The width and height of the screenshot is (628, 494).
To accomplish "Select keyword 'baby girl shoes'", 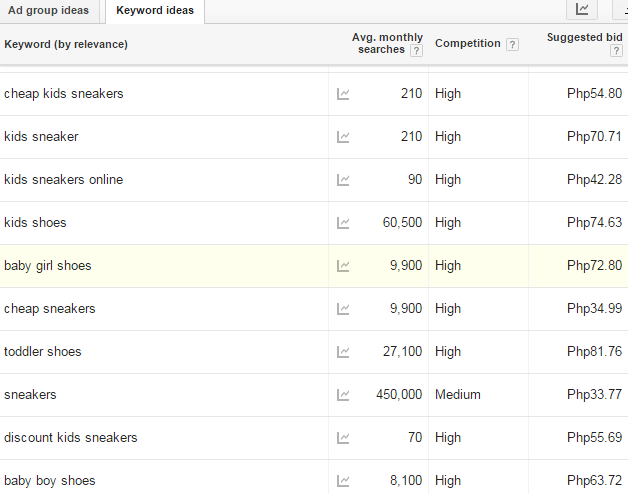I will pos(48,266).
